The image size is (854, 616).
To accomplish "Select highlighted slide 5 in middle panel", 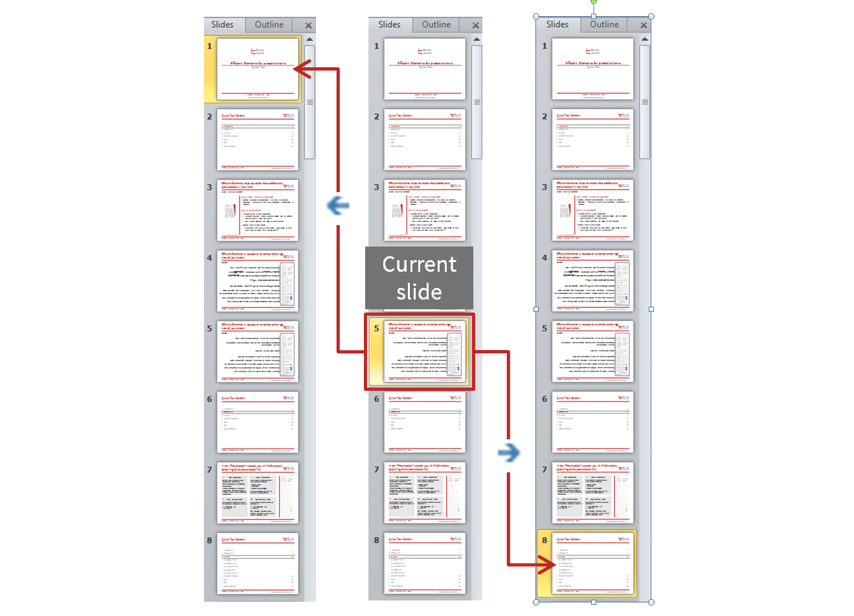I will (x=425, y=351).
